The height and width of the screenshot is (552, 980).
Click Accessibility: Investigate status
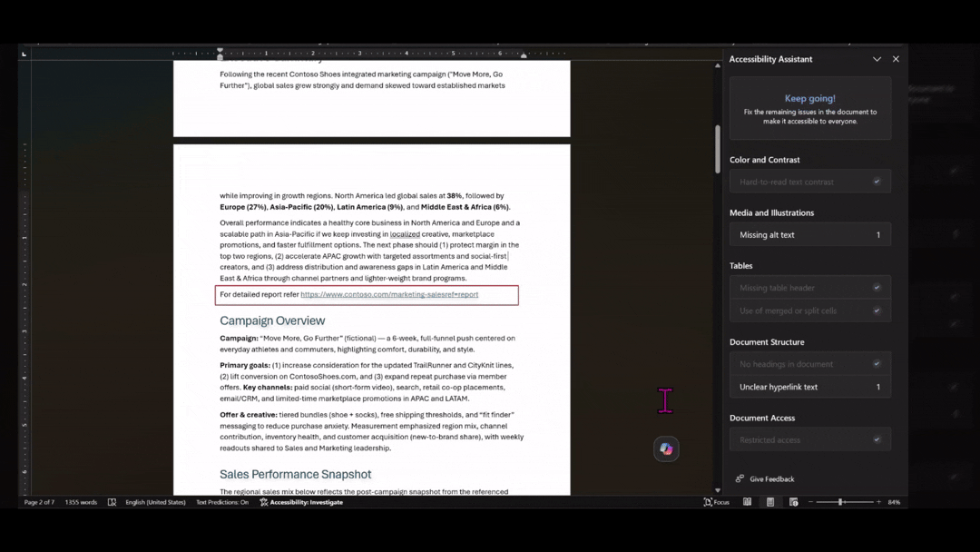[x=301, y=502]
